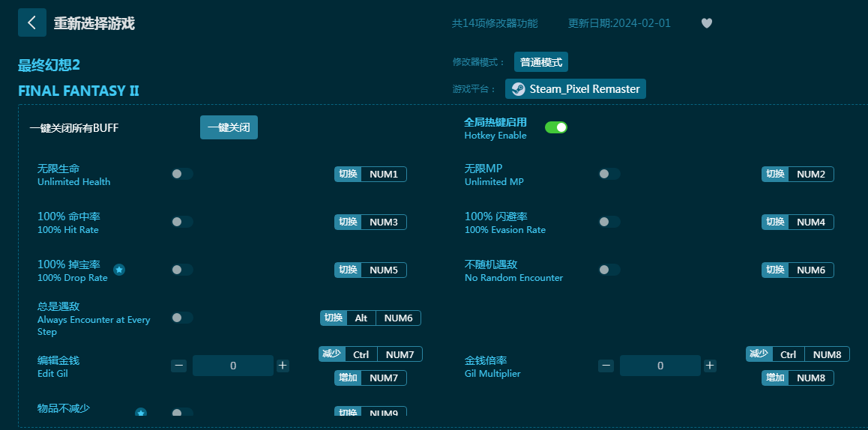Click the heart favorite icon
The height and width of the screenshot is (430, 868).
click(706, 23)
